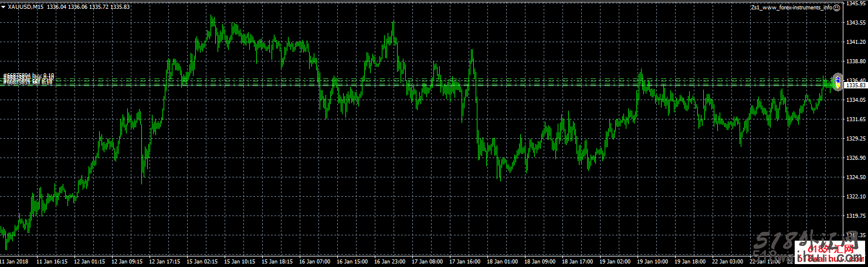The height and width of the screenshot is (267, 868).
Task: Click the 1329.25 price scale value
Action: tap(856, 139)
